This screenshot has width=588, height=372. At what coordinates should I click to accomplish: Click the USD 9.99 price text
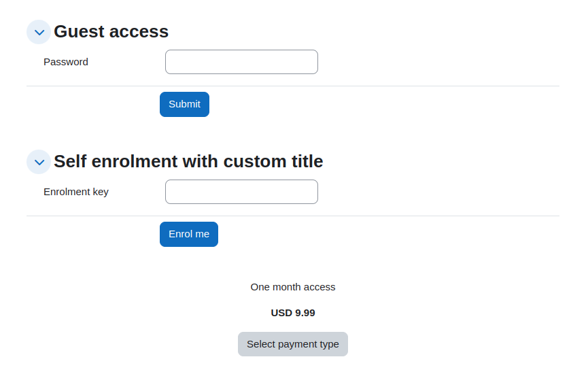point(293,313)
